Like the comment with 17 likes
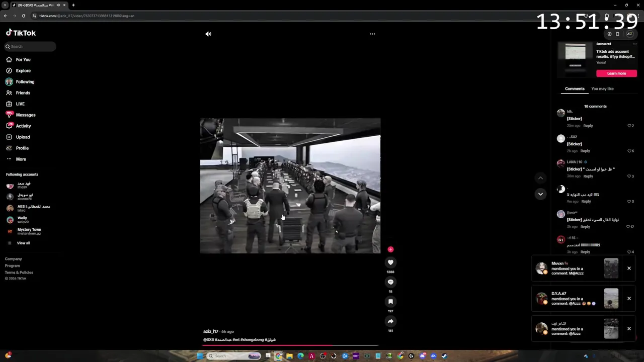644x362 pixels. point(628,227)
